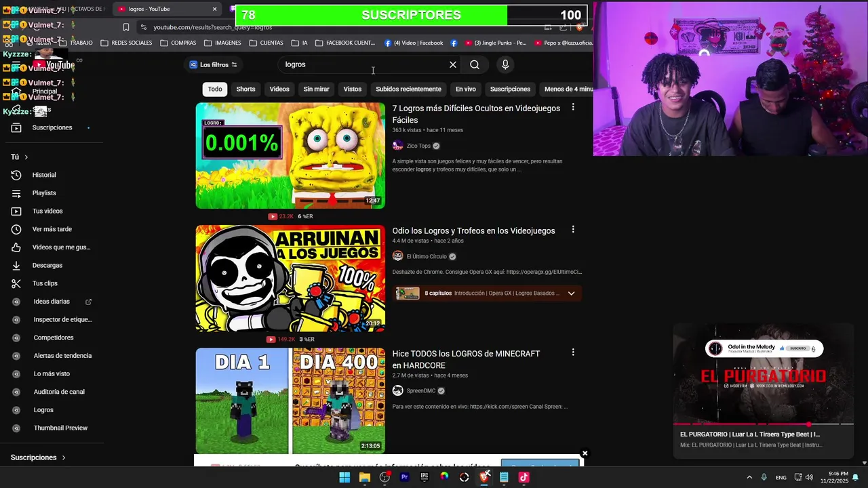Open Windows Start menu
The height and width of the screenshot is (488, 868).
[x=344, y=477]
